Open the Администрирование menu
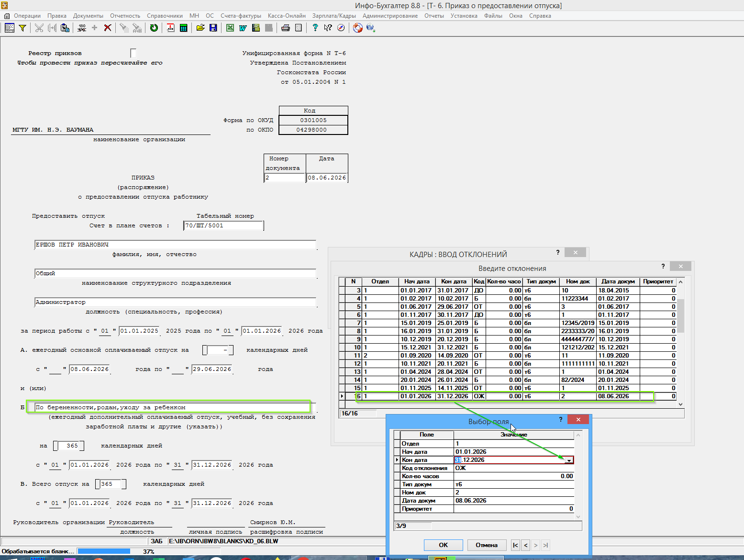Image resolution: width=744 pixels, height=560 pixels. [390, 16]
